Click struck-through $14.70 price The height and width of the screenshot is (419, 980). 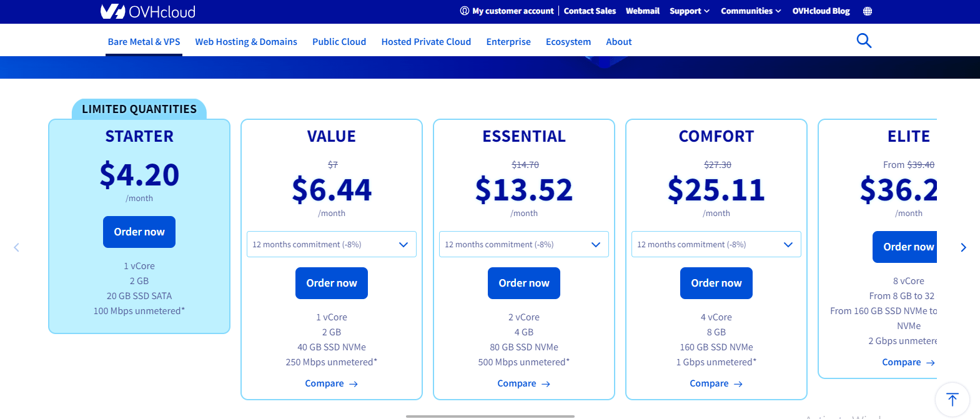(525, 165)
